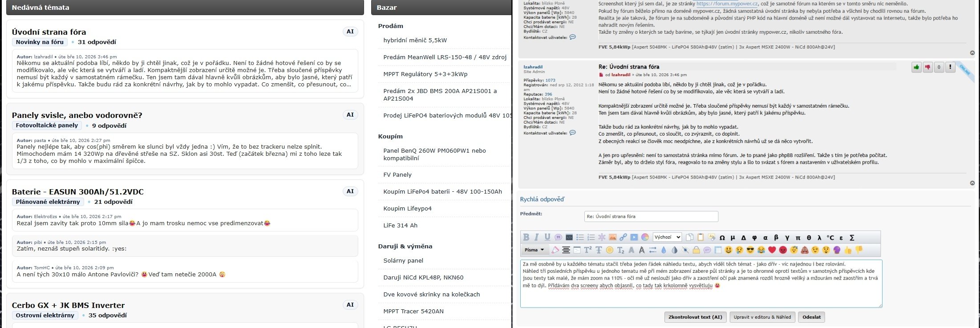Viewport: 980px width, 328px height.
Task: Click the padlock icon in the editor toolbar
Action: [x=696, y=250]
